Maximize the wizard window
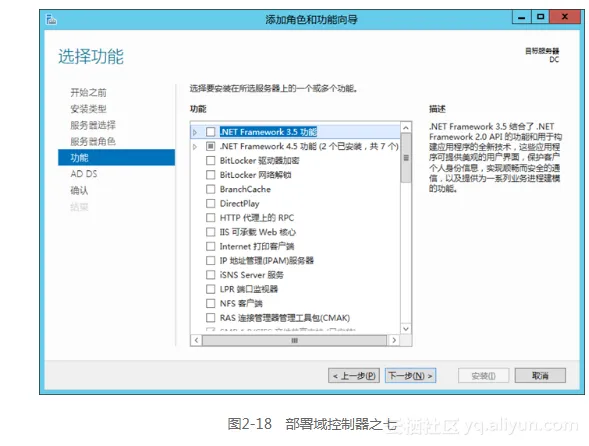 click(540, 17)
